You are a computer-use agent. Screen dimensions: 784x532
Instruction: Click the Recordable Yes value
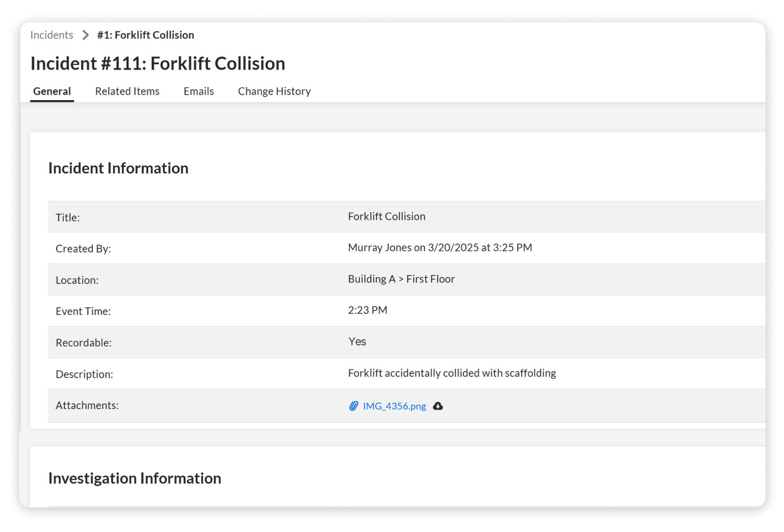pos(357,342)
